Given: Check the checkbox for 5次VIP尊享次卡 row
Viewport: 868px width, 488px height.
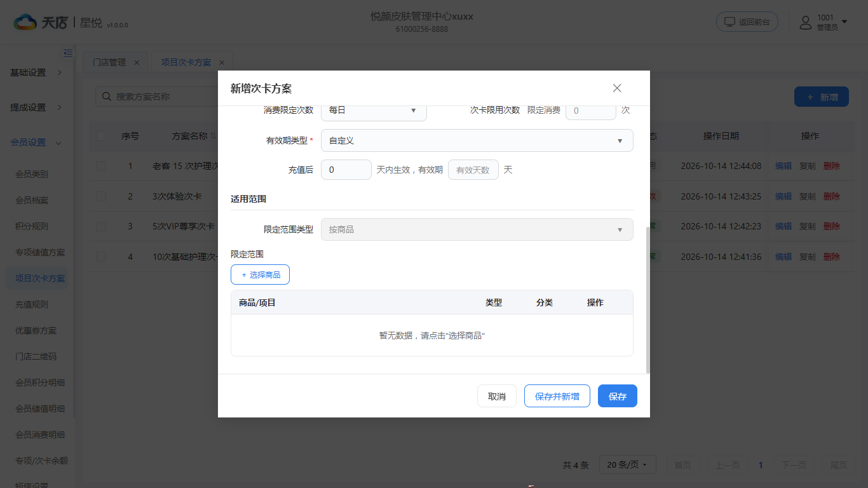Looking at the screenshot, I should 101,226.
